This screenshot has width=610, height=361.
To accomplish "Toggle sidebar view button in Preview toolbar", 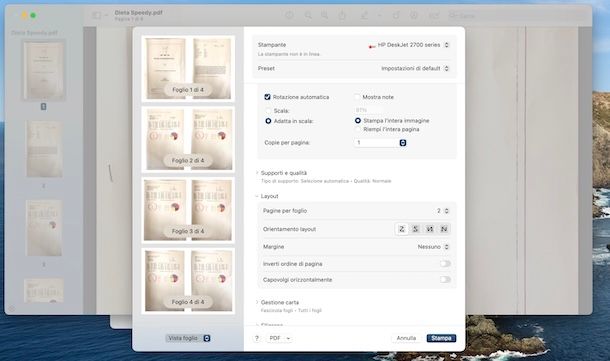I will 96,16.
